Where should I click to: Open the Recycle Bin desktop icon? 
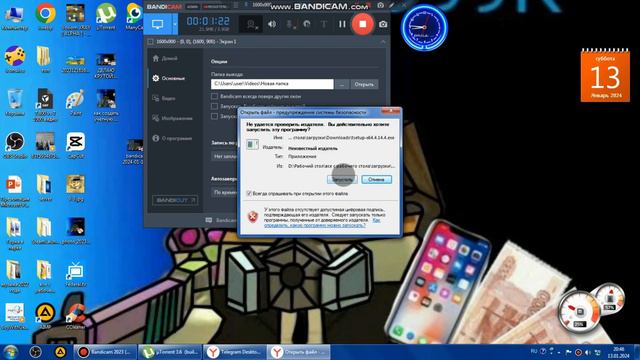click(x=15, y=102)
